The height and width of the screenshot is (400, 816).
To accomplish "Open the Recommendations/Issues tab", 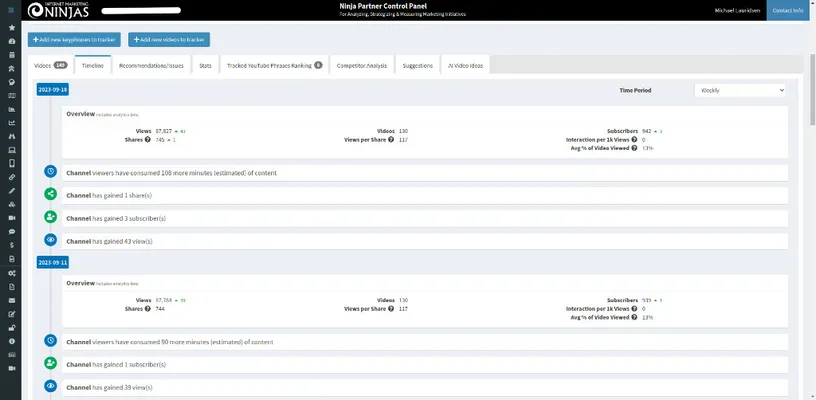I will (x=150, y=65).
